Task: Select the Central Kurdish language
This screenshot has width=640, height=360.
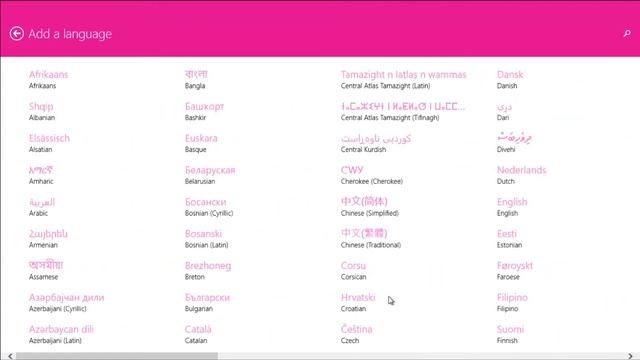Action: point(376,143)
